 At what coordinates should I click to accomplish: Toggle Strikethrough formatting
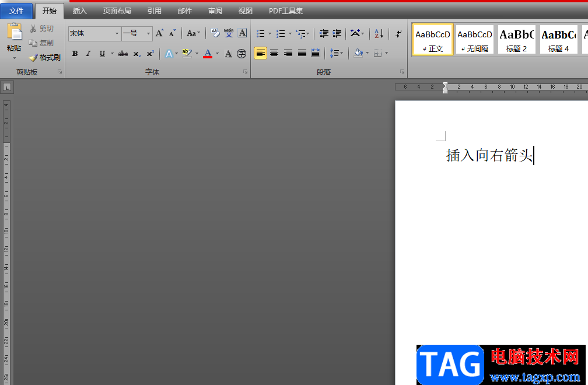coord(123,54)
